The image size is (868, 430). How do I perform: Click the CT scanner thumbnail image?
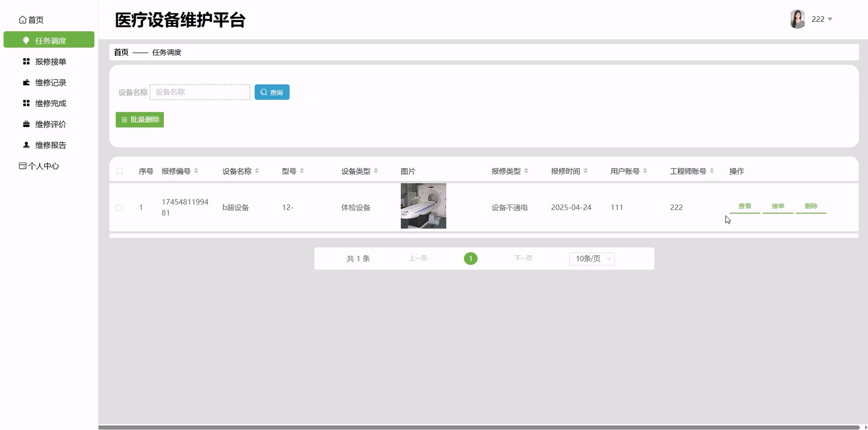[x=423, y=206]
